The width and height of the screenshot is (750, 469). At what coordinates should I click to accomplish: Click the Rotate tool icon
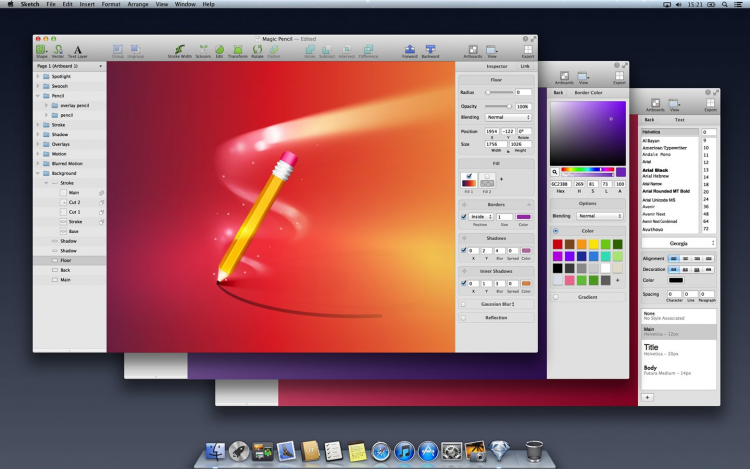coord(257,48)
